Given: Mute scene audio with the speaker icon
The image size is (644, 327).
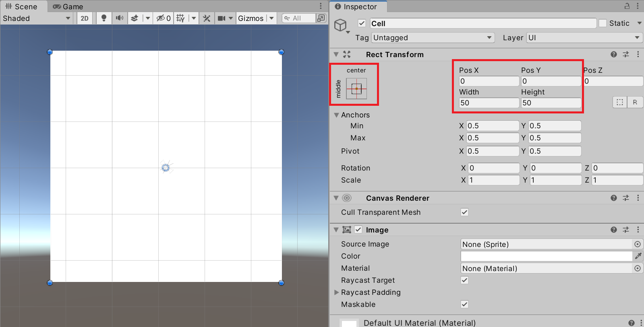Looking at the screenshot, I should pos(120,18).
